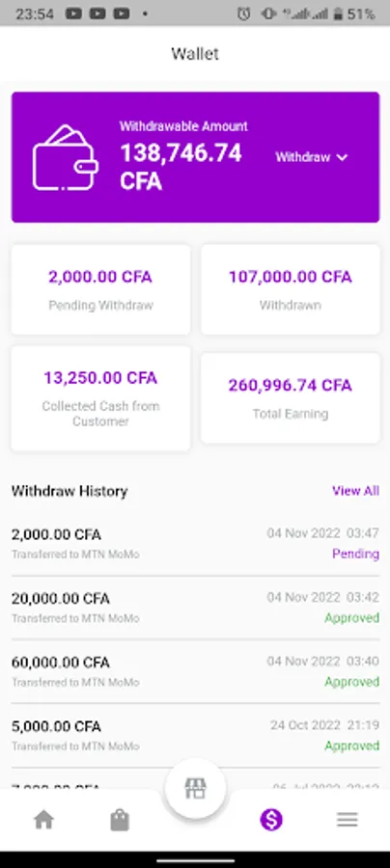Screen dimensions: 390x868
Task: Select Collected Cash from Customer card
Action: [x=100, y=398]
